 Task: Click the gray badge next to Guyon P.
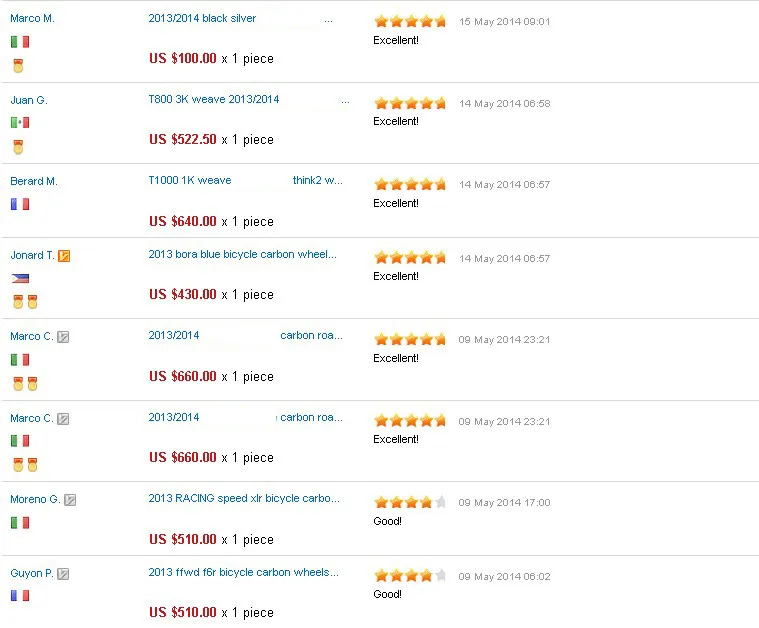pos(63,574)
